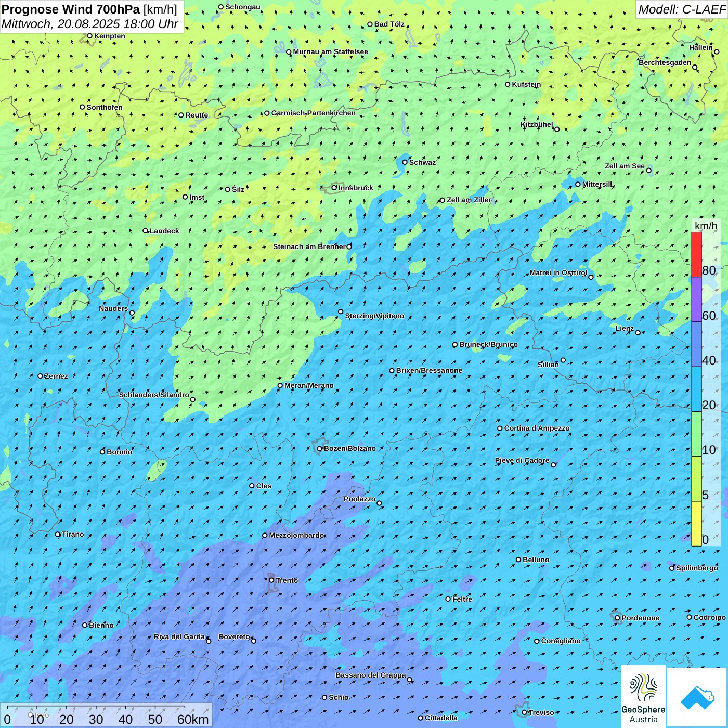Click the Steinach am Brenner label
This screenshot has height=728, width=728.
click(x=309, y=246)
